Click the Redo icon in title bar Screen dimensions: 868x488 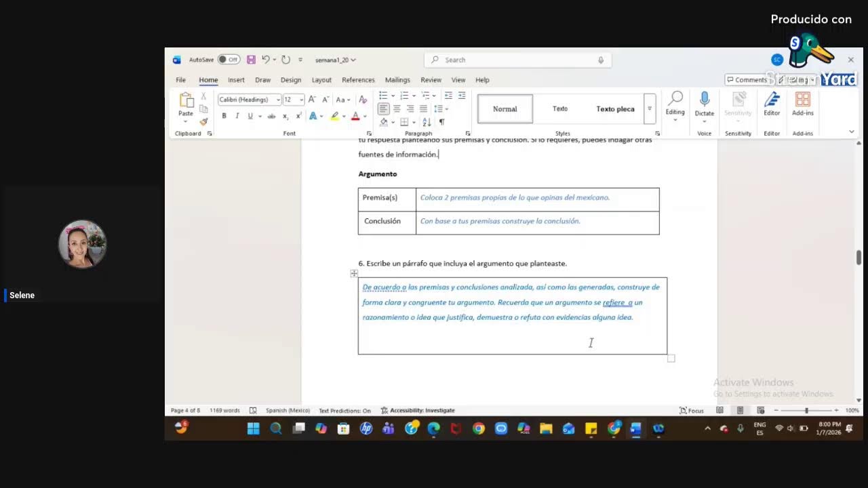(x=285, y=60)
